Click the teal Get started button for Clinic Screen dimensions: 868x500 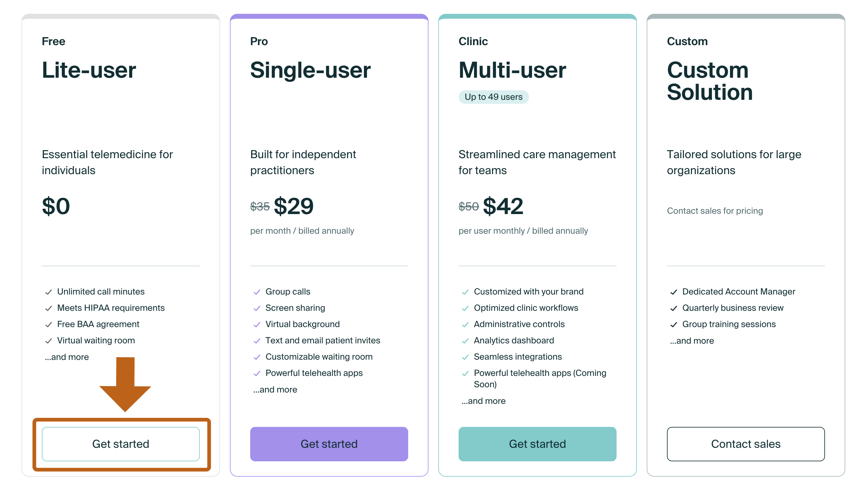pyautogui.click(x=537, y=444)
